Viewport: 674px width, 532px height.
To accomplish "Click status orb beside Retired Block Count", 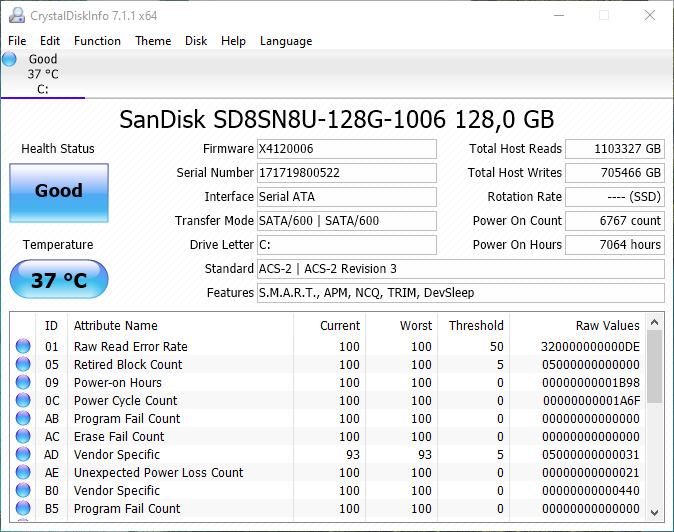I will click(22, 365).
